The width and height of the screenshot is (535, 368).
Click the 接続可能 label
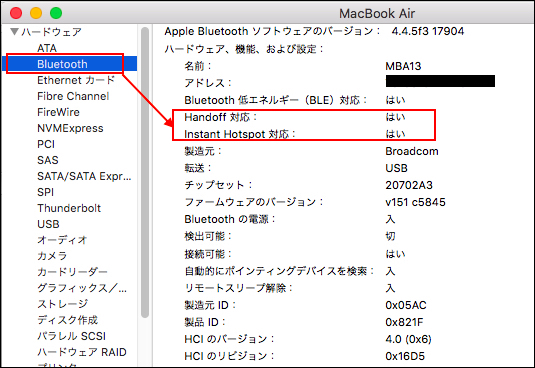(208, 254)
